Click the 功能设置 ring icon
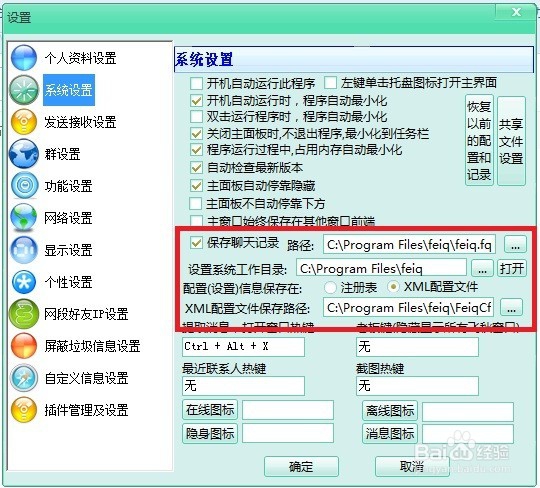The width and height of the screenshot is (540, 488). (x=23, y=186)
